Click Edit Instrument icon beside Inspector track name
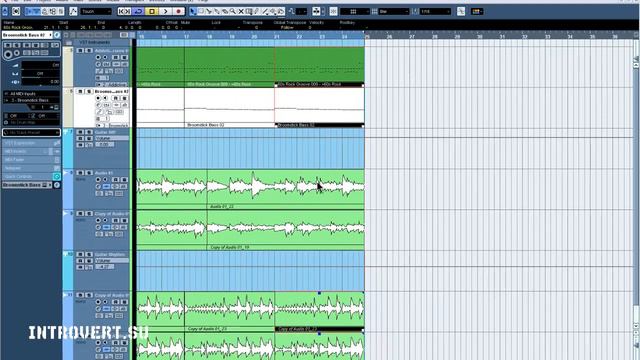Viewport: 640px width, 360px height. pyautogui.click(x=57, y=36)
